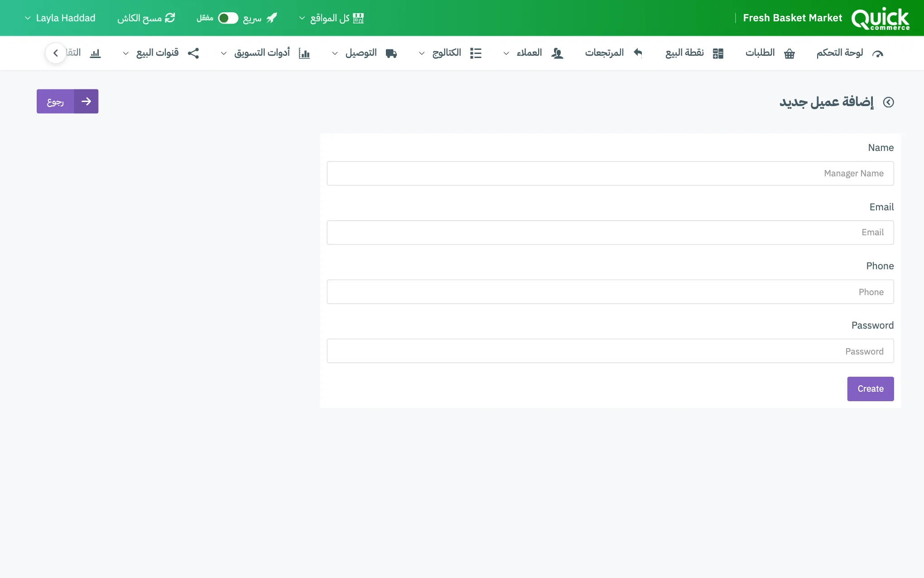Image resolution: width=924 pixels, height=578 pixels.
Task: Click the arrow icon on the رجوع button
Action: 86,101
